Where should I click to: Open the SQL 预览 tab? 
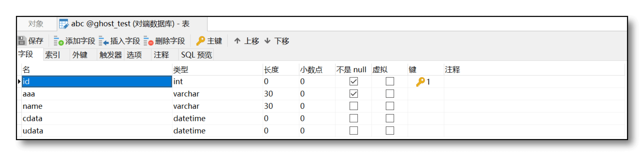coord(196,55)
